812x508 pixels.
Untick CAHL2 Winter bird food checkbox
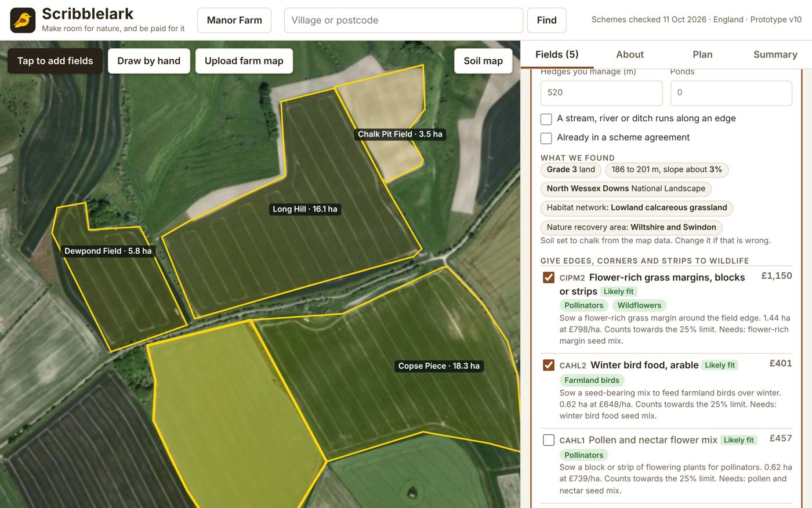click(x=549, y=365)
